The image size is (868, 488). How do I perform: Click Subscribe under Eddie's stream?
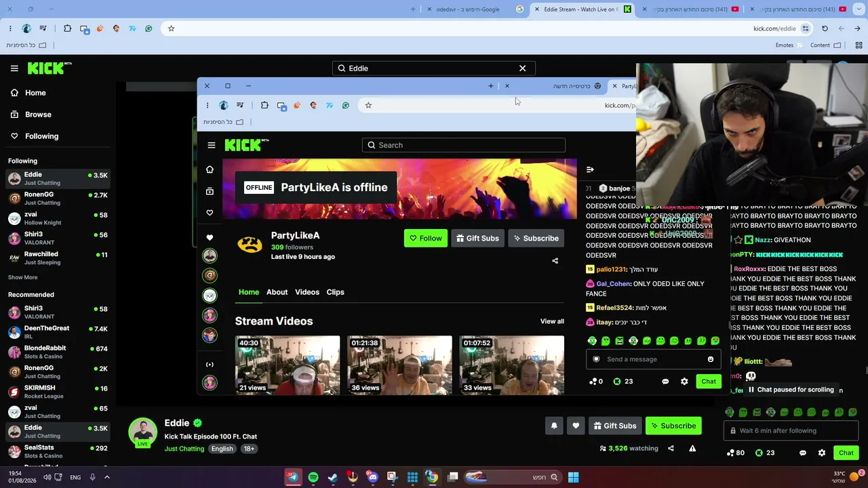pos(673,426)
